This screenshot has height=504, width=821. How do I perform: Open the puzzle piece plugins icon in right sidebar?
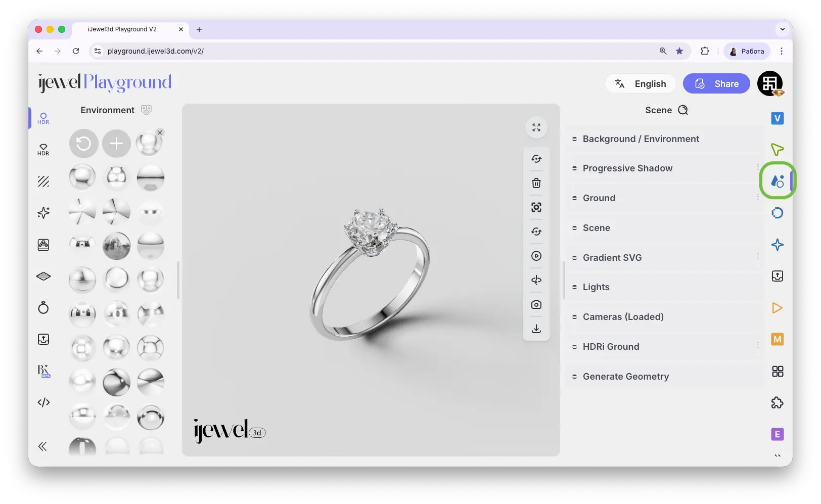[778, 403]
